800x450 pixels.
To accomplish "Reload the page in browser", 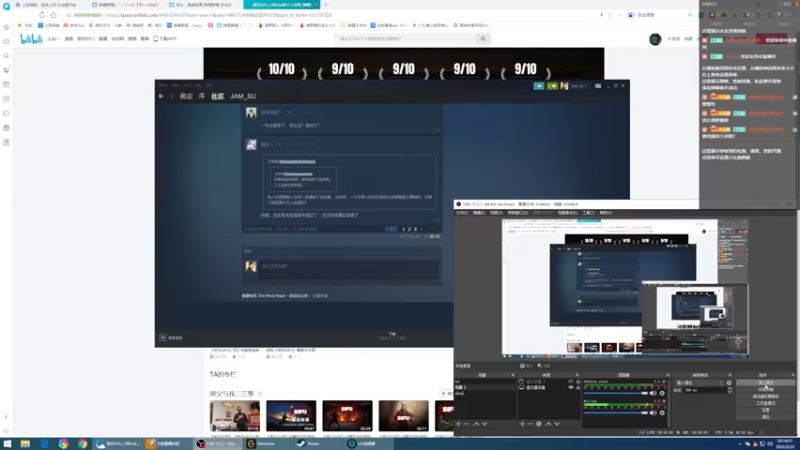I will pos(42,15).
